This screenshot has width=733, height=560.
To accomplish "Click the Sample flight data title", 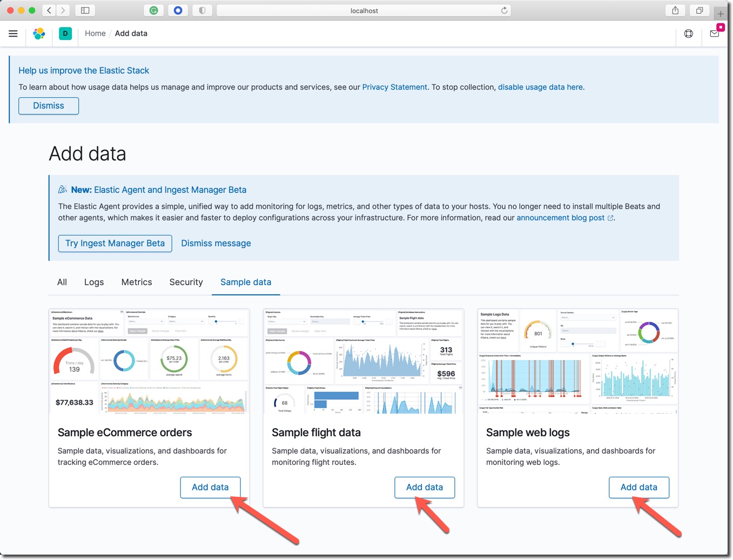I will (x=316, y=433).
